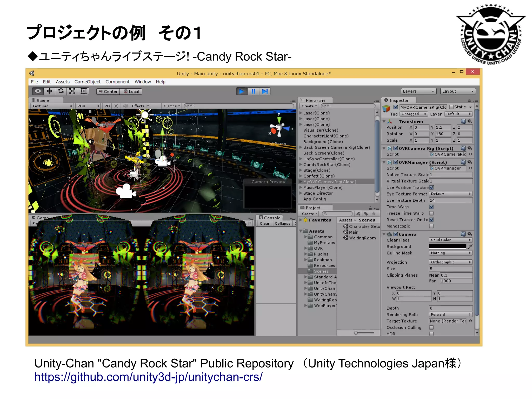Toggle scene audio speaker icon

125,106
